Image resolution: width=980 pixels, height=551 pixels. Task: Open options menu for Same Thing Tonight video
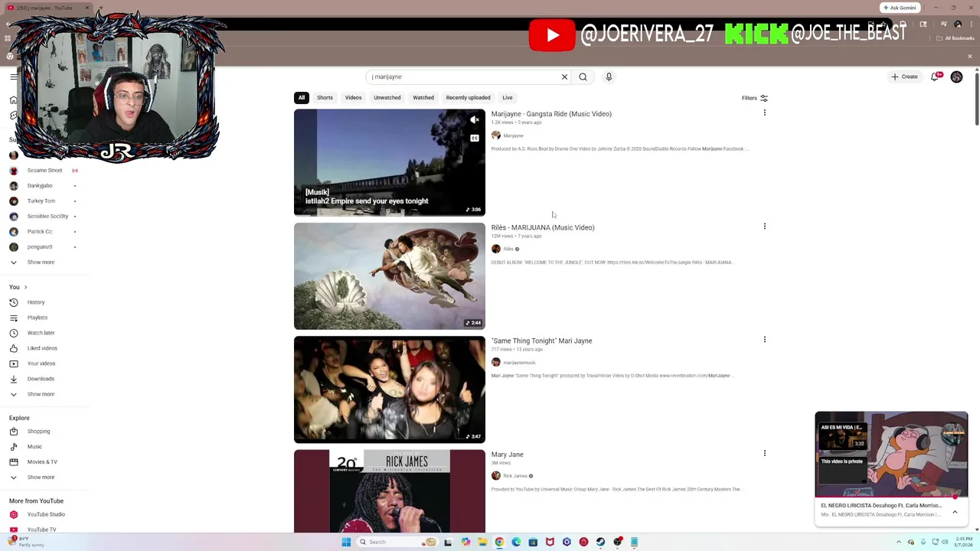[764, 340]
